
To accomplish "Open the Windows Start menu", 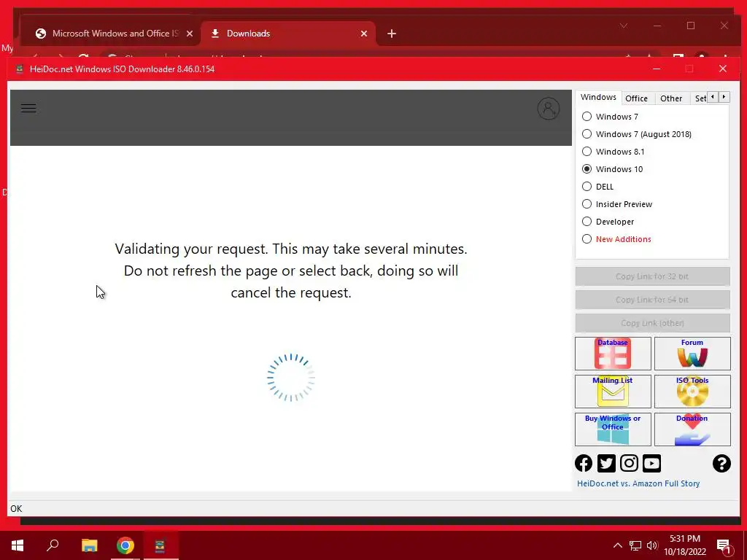I will pyautogui.click(x=18, y=545).
